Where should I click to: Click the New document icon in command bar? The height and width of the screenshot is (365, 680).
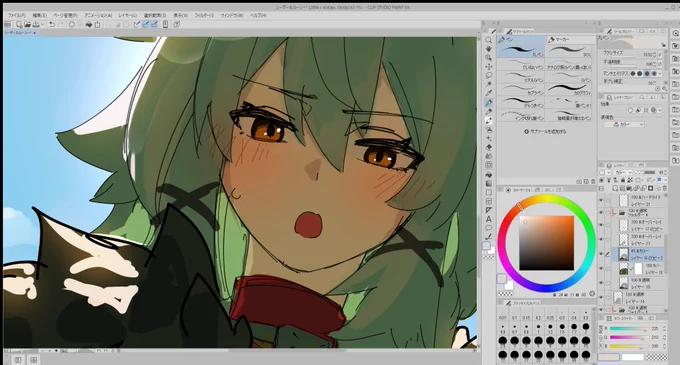click(x=18, y=25)
